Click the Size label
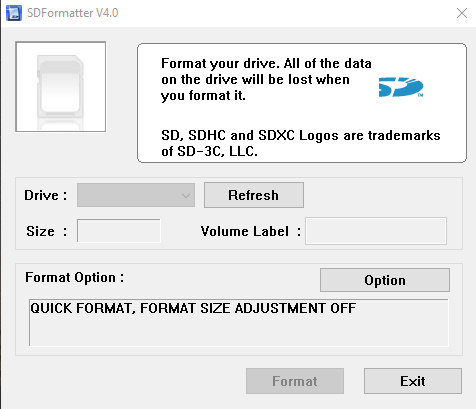The width and height of the screenshot is (476, 409). point(47,231)
